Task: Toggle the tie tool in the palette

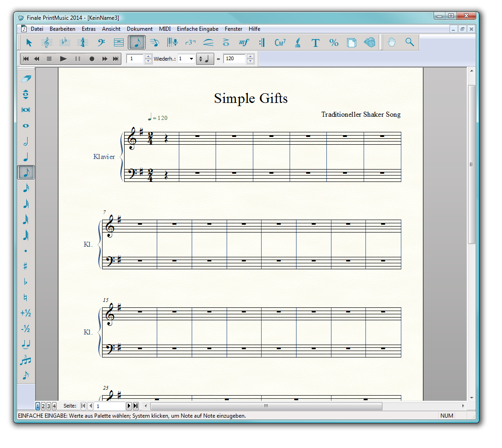Action: coord(26,344)
